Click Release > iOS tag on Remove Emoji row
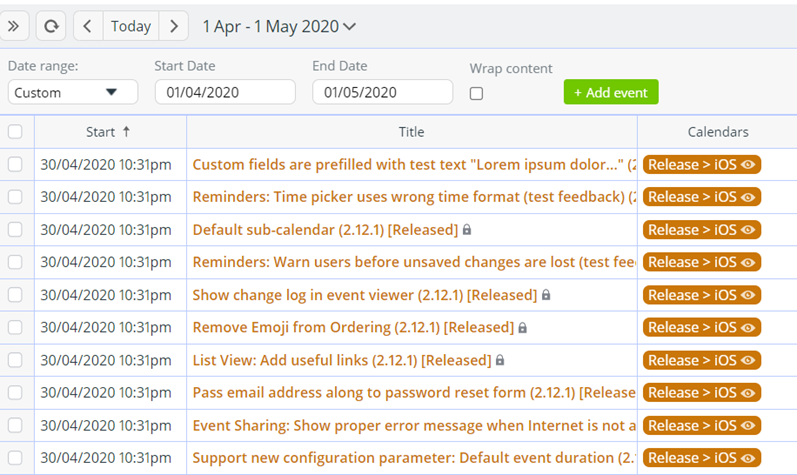 coord(701,328)
